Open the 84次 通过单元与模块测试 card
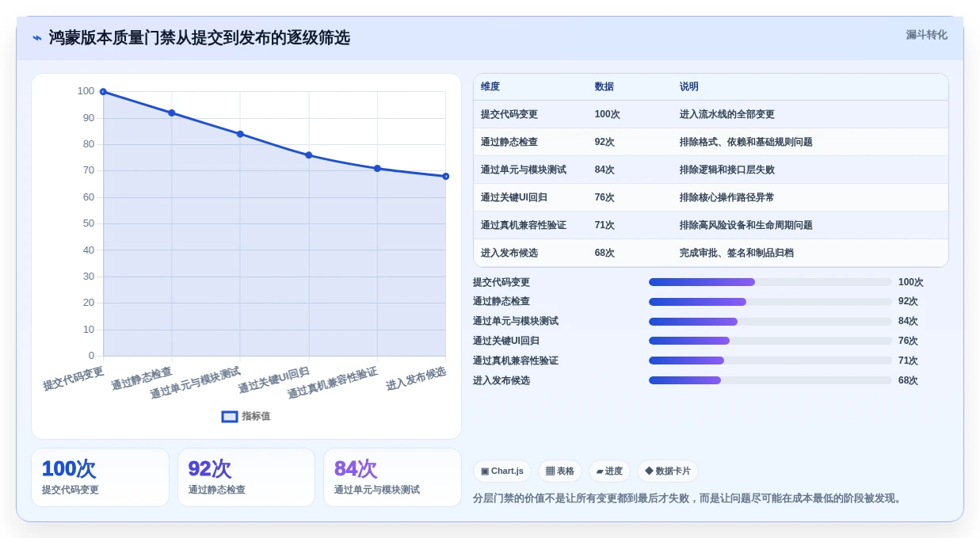 tap(392, 477)
